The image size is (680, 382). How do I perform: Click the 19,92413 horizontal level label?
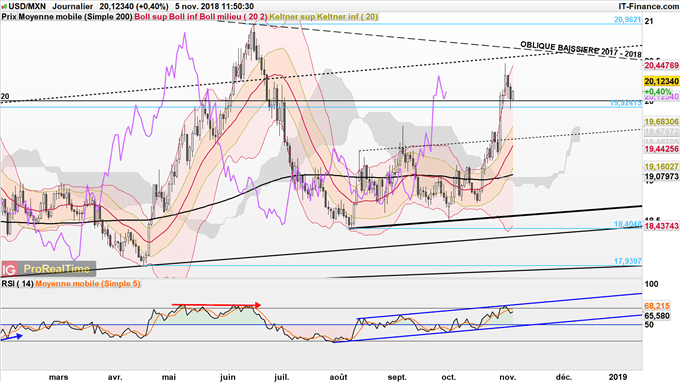(x=626, y=103)
